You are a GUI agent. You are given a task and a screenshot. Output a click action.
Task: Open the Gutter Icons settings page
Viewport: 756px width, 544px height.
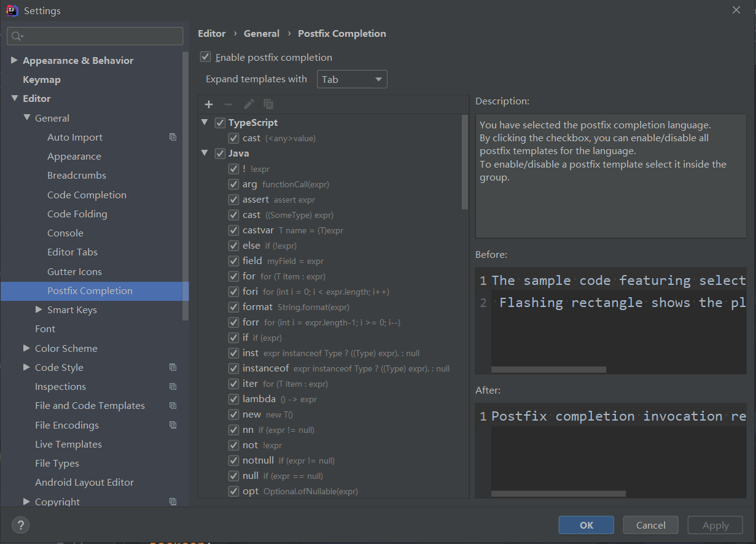(x=74, y=272)
